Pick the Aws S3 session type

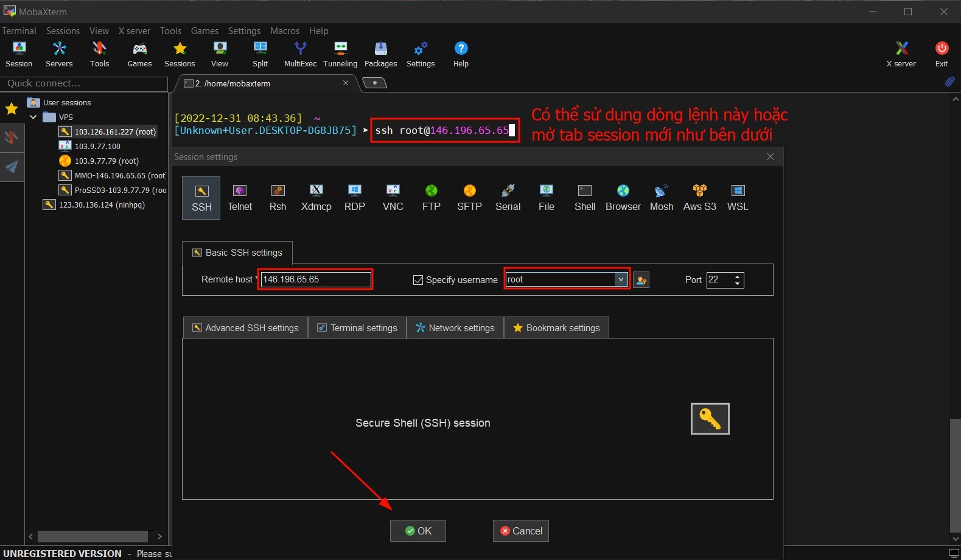[699, 198]
